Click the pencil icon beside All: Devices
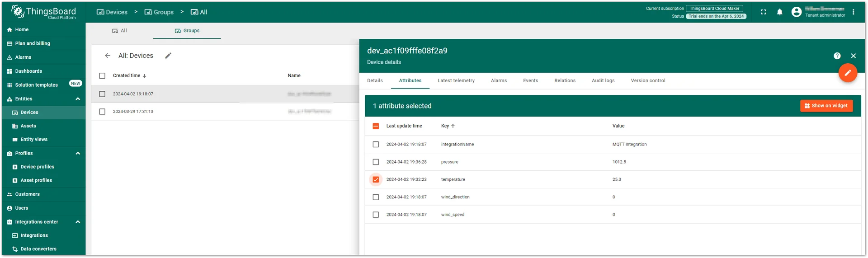Image resolution: width=868 pixels, height=258 pixels. click(168, 56)
